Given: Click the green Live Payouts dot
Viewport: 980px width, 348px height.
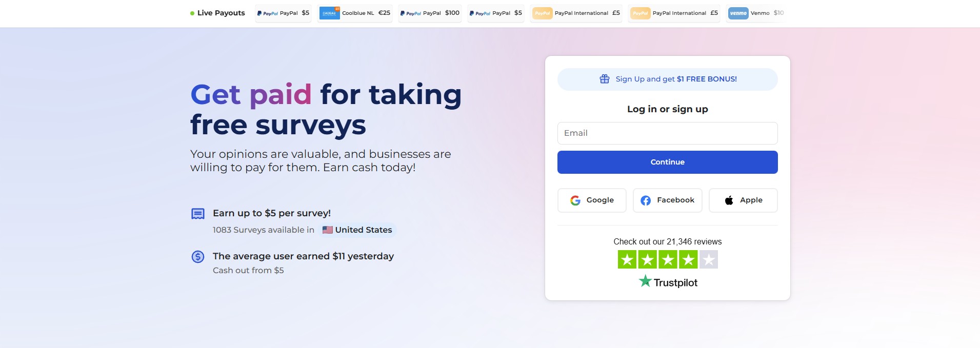Looking at the screenshot, I should pyautogui.click(x=192, y=13).
